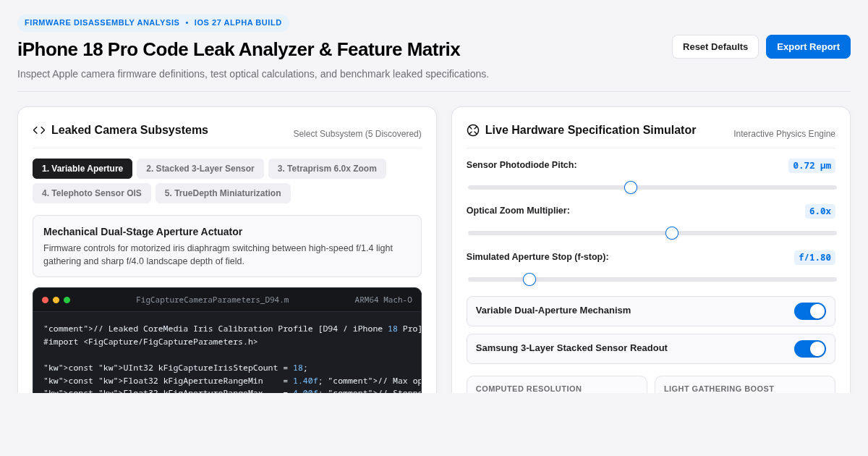Click the Firmware Disassembly Analysis badge
The image size is (868, 456).
153,22
